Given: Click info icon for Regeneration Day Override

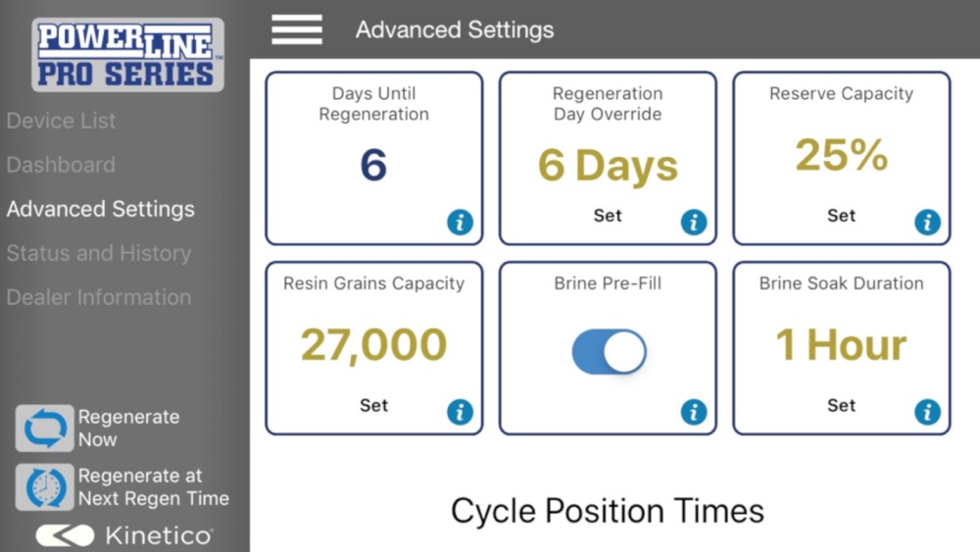Looking at the screenshot, I should tap(694, 222).
